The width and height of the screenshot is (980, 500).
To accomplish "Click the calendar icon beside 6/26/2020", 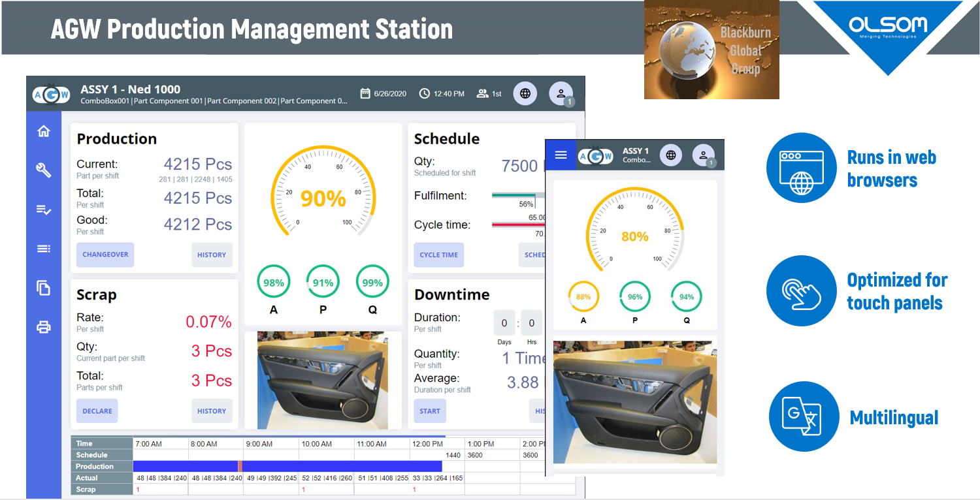I will click(365, 93).
